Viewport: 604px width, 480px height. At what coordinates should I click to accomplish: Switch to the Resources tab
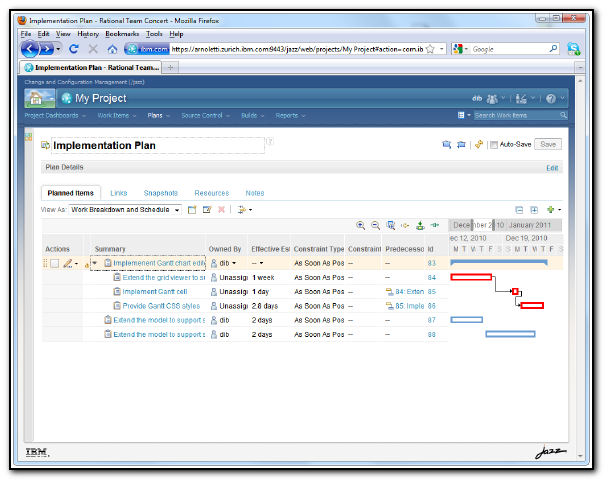211,193
